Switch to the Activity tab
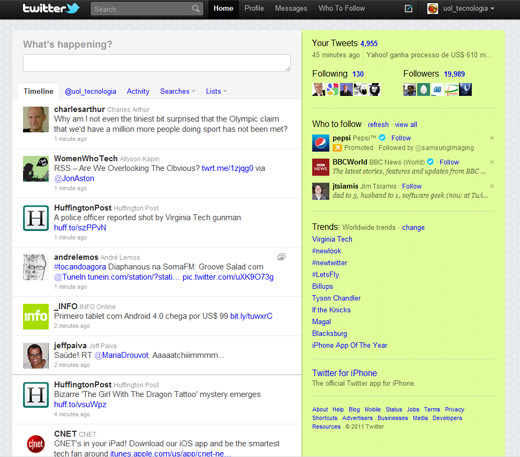The image size is (520, 457). [138, 91]
